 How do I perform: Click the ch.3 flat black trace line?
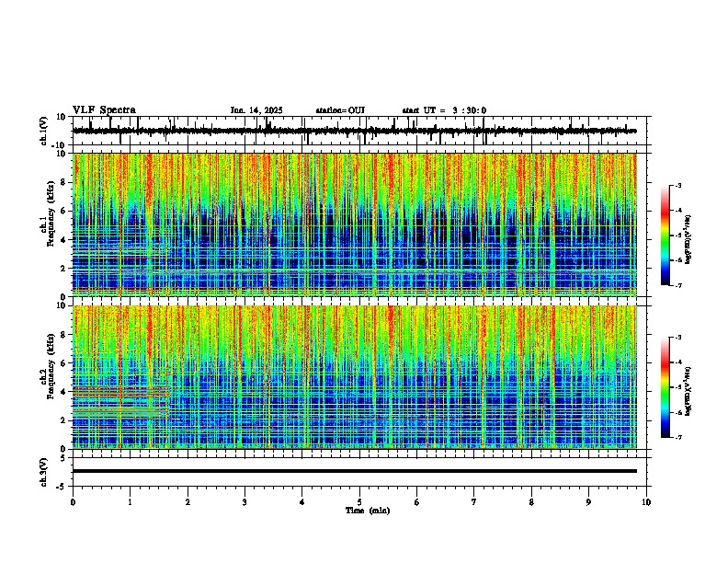[355, 471]
